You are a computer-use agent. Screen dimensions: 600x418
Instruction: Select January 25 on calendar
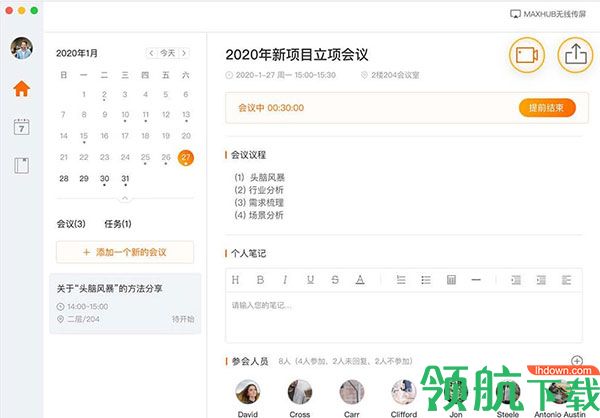pyautogui.click(x=145, y=157)
